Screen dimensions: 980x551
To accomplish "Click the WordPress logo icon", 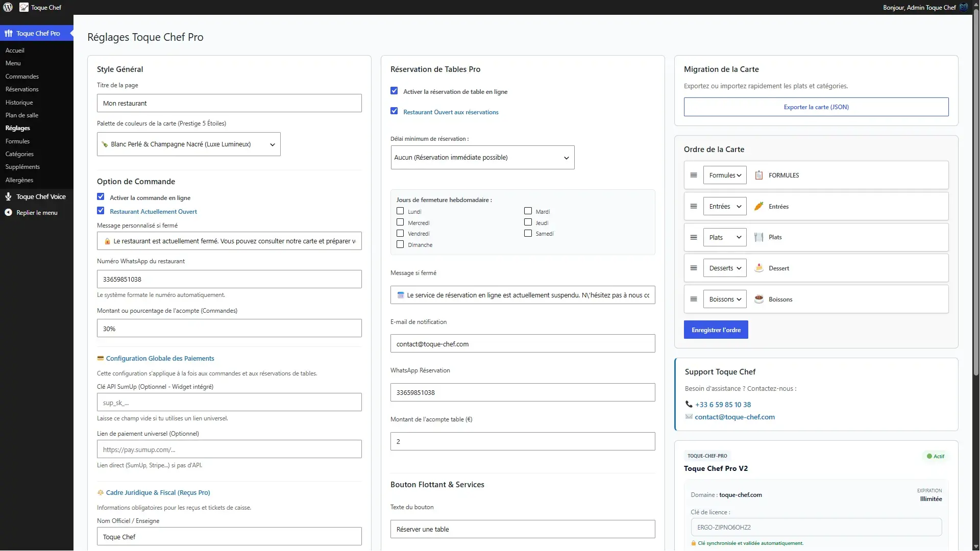I will (x=8, y=7).
